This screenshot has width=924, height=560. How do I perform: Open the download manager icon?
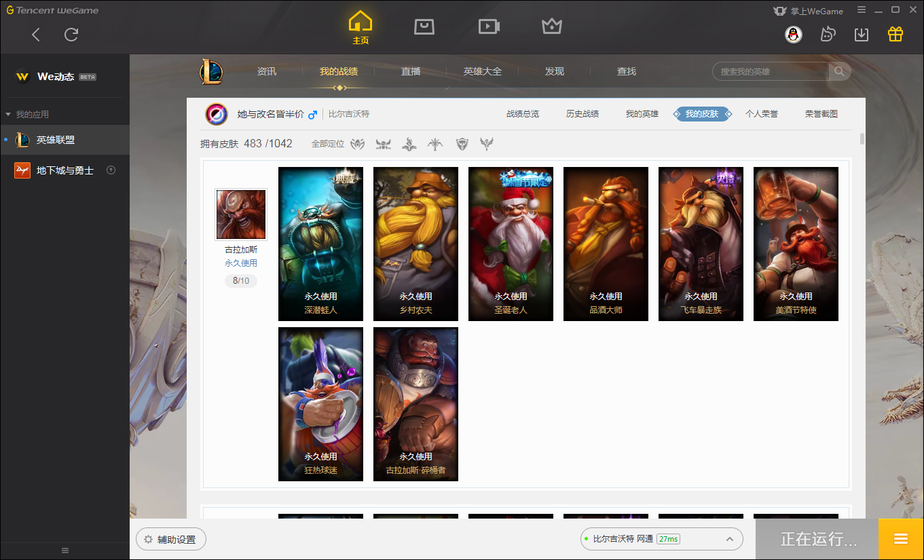[x=862, y=34]
